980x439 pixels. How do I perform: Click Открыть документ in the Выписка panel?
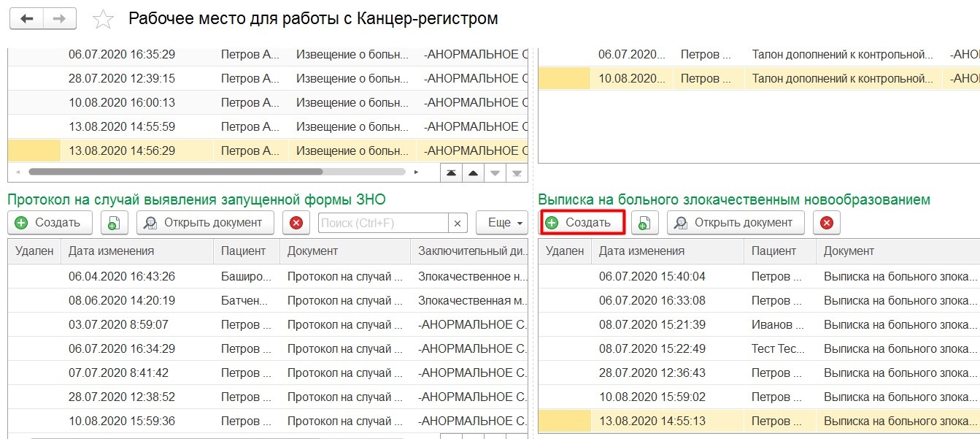click(735, 223)
